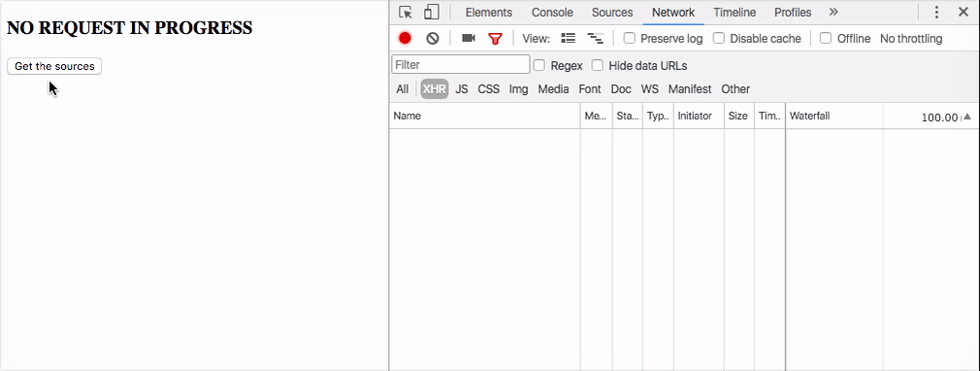Click the inspect element picker icon

(x=406, y=12)
